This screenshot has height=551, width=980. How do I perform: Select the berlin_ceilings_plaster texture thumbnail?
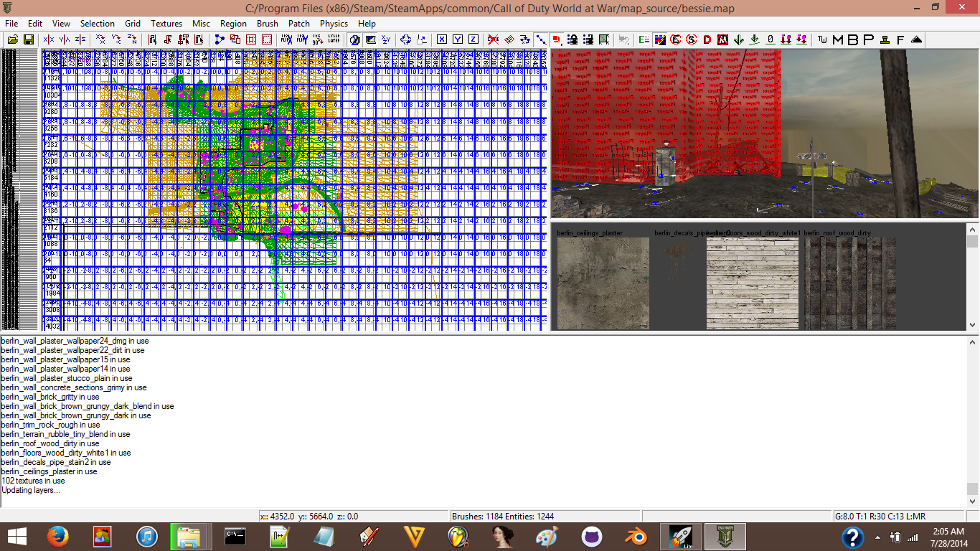click(603, 283)
